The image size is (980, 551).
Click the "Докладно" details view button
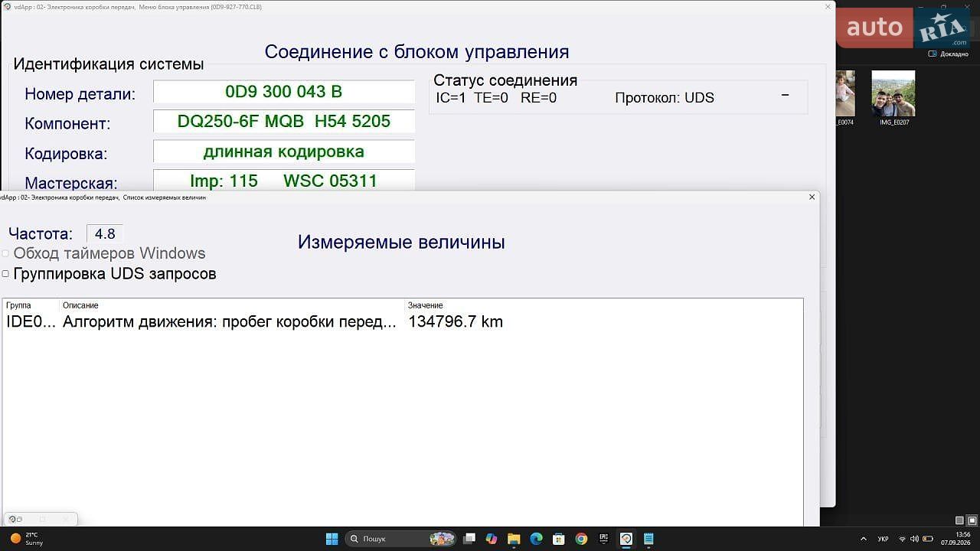pyautogui.click(x=949, y=54)
